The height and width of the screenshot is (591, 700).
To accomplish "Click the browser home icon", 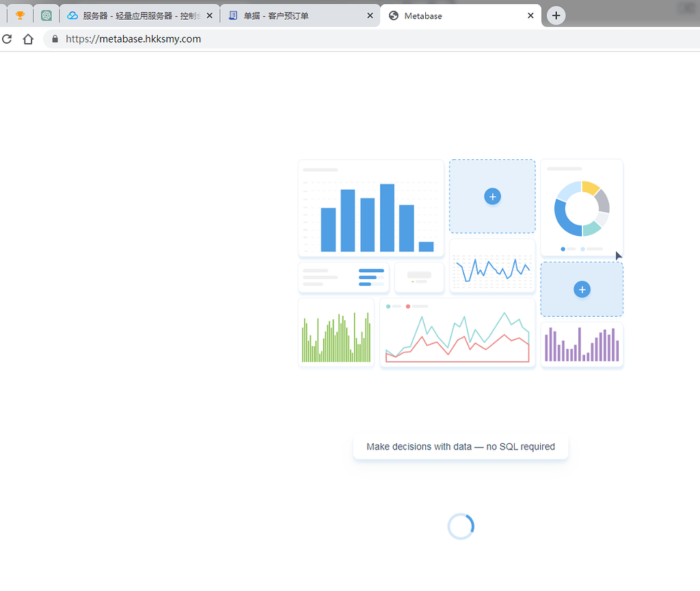I will tap(27, 39).
